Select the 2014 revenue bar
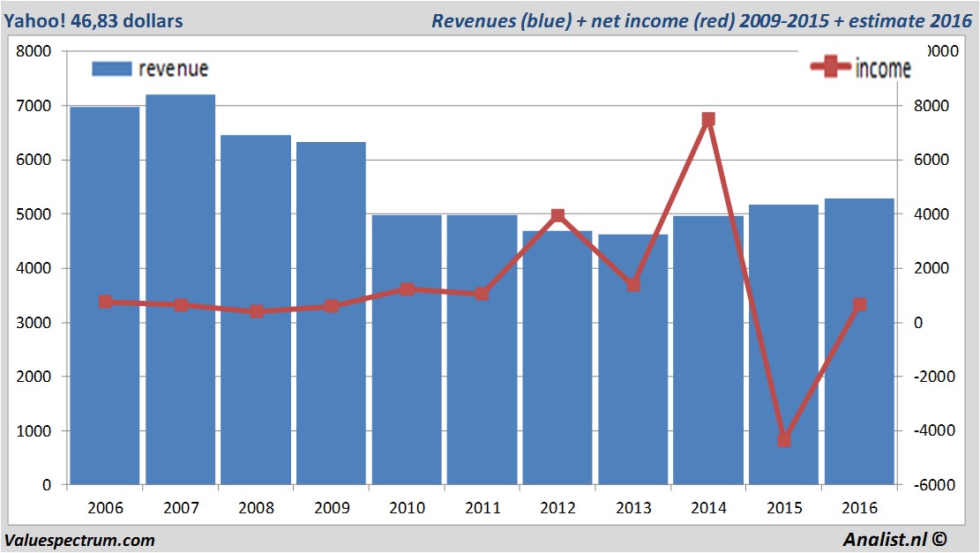This screenshot has width=980, height=553. point(708,350)
